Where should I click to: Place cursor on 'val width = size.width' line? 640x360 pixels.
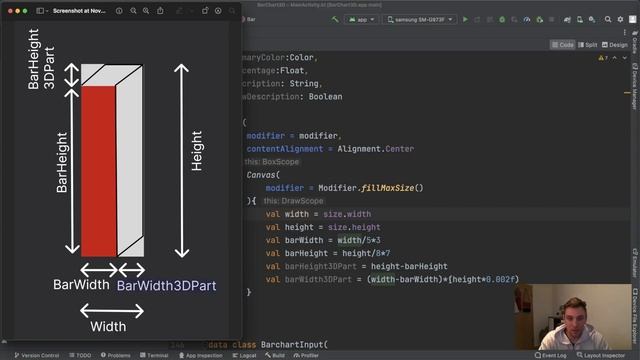point(318,214)
